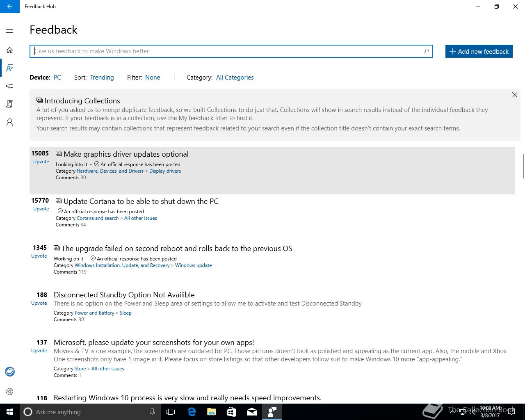The image size is (525, 420).
Task: Click the search magnifier in feedback box
Action: click(426, 51)
